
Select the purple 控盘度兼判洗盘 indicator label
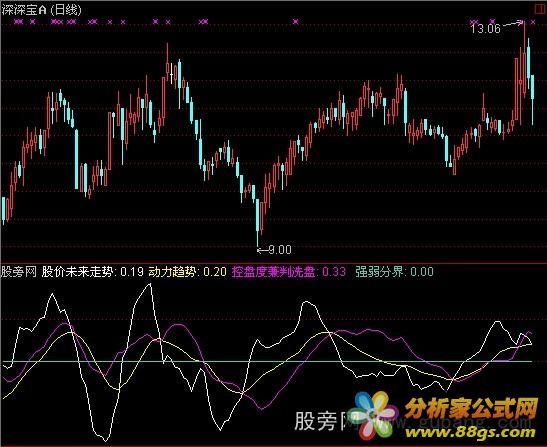pos(274,271)
